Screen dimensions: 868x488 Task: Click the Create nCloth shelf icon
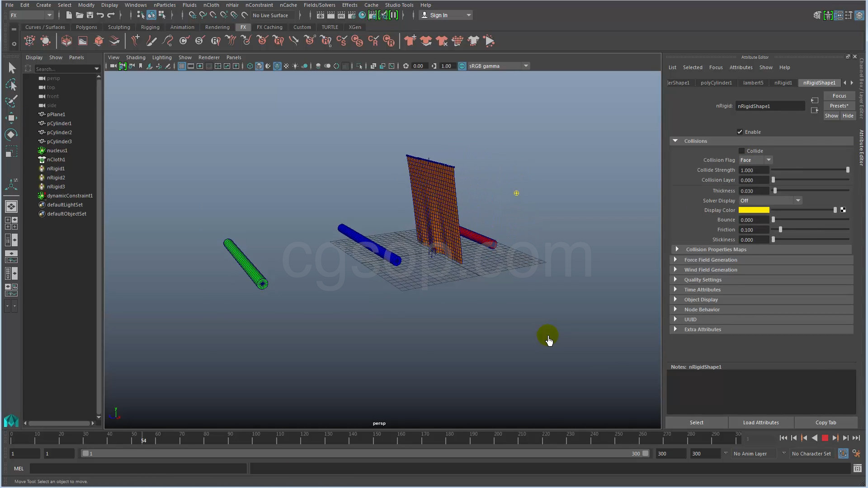[x=410, y=41]
